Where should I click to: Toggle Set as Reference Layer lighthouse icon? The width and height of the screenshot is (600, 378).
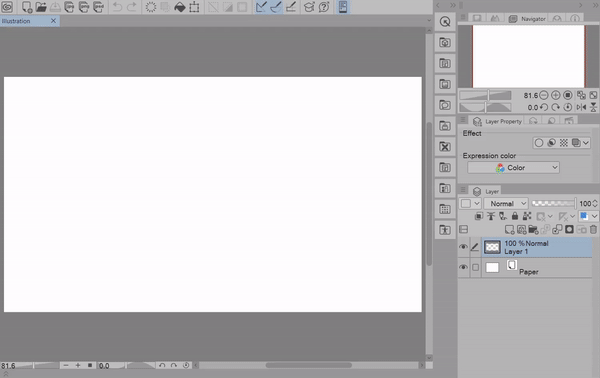491,216
